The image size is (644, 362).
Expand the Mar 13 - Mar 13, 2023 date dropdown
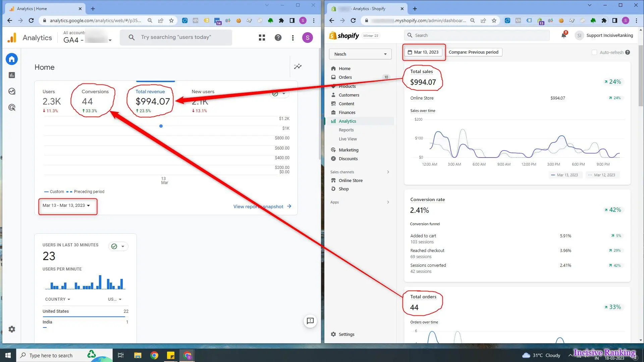pyautogui.click(x=66, y=205)
